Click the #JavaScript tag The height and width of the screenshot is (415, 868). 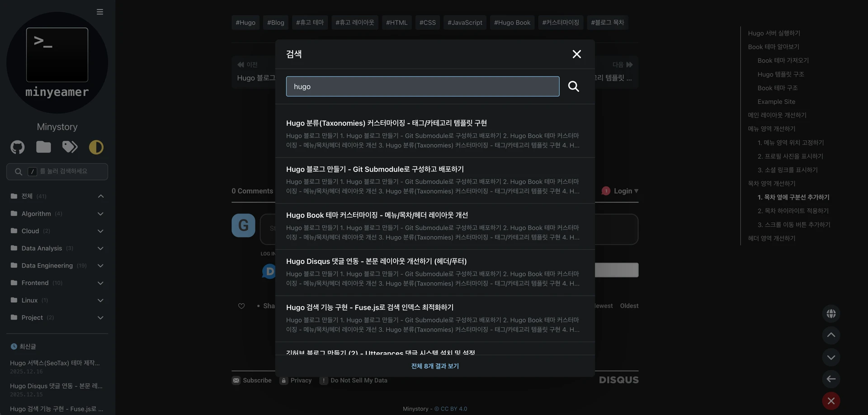coord(465,22)
